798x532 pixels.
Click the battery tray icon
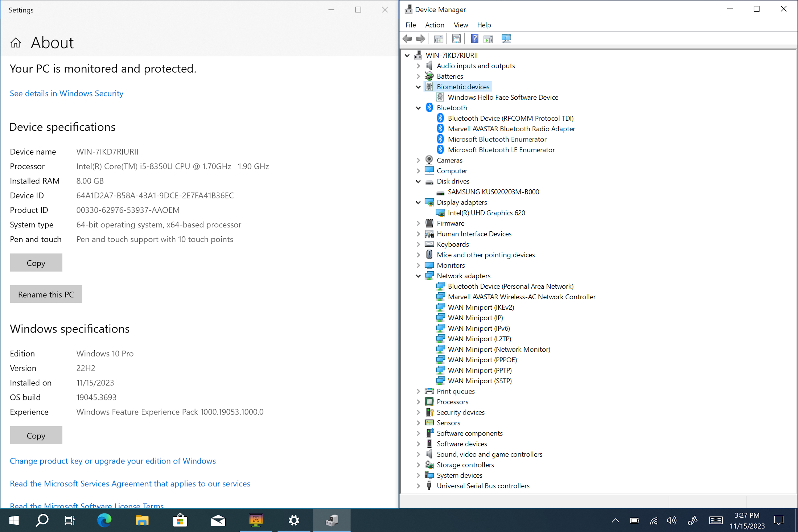coord(634,521)
